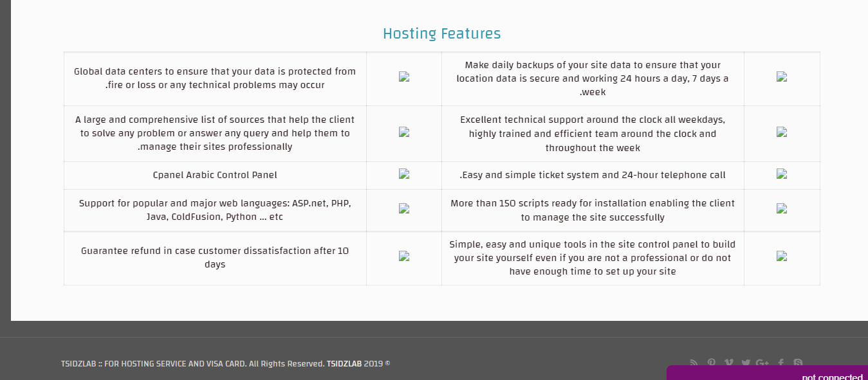Click the icon beside ticket system feature

coord(782,174)
